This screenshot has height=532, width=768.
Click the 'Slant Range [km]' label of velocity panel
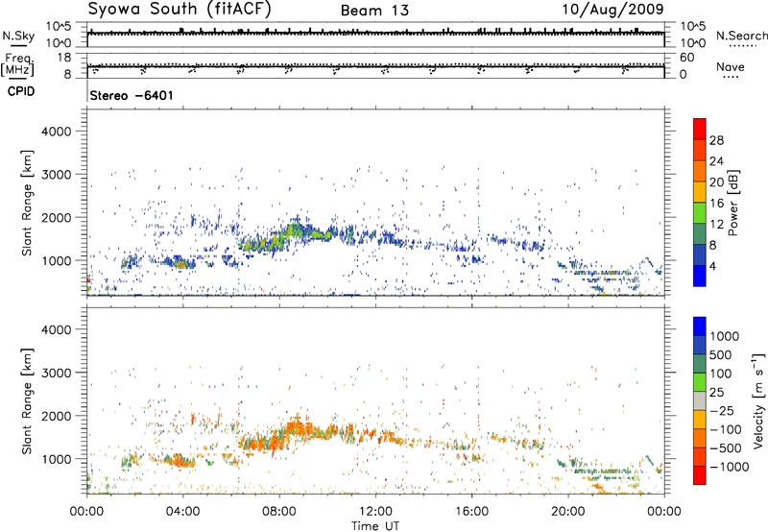pos(27,400)
